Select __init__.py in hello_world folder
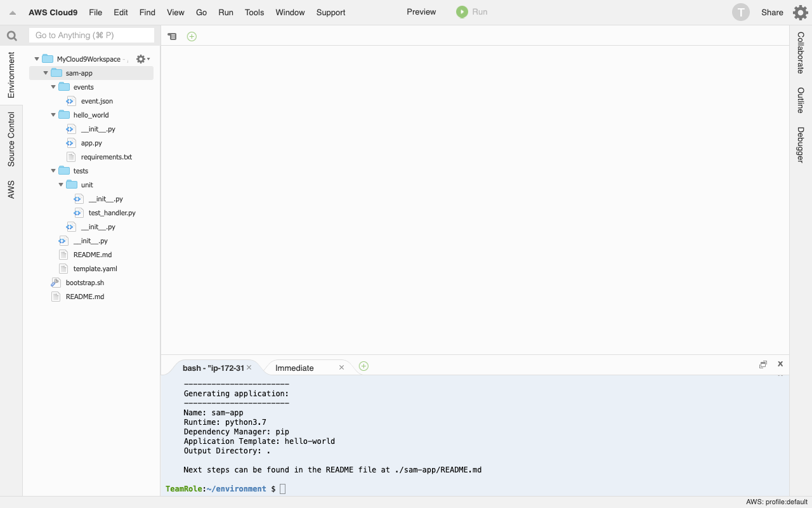Screen dimensions: 812x508 pyautogui.click(x=98, y=129)
